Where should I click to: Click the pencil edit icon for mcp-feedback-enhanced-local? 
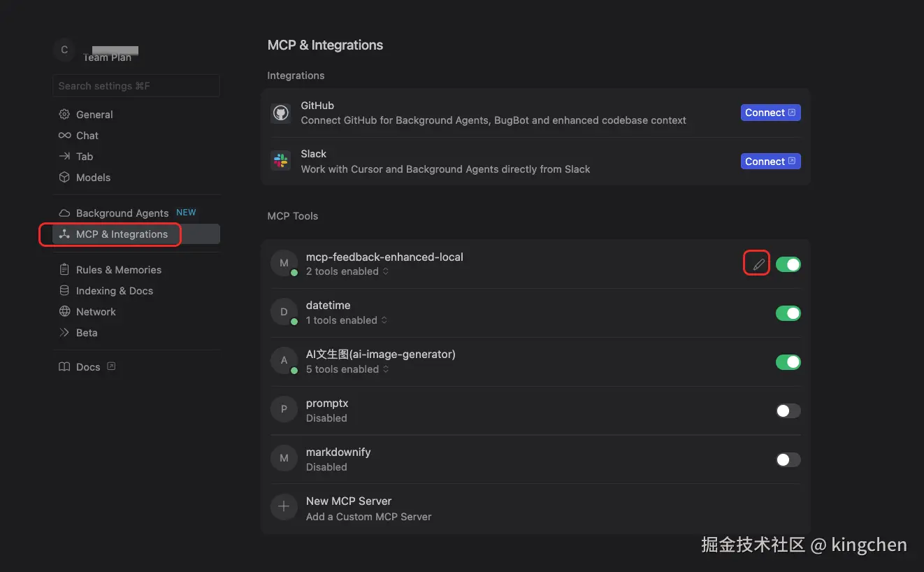pyautogui.click(x=758, y=264)
